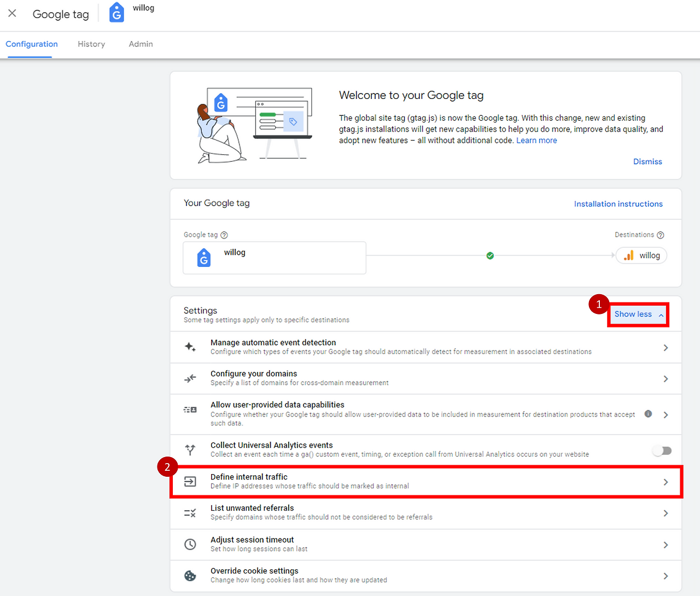This screenshot has width=700, height=596.
Task: Click the welcome illustration image
Action: 254,125
